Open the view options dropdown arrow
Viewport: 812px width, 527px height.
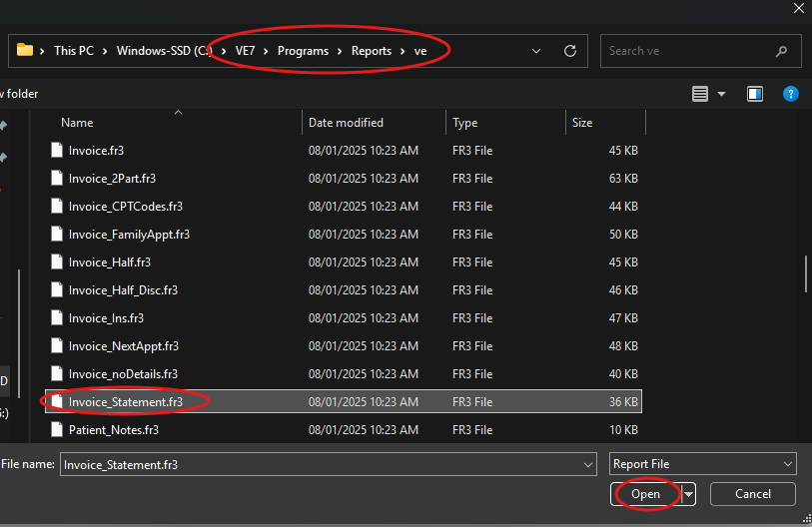pyautogui.click(x=722, y=94)
